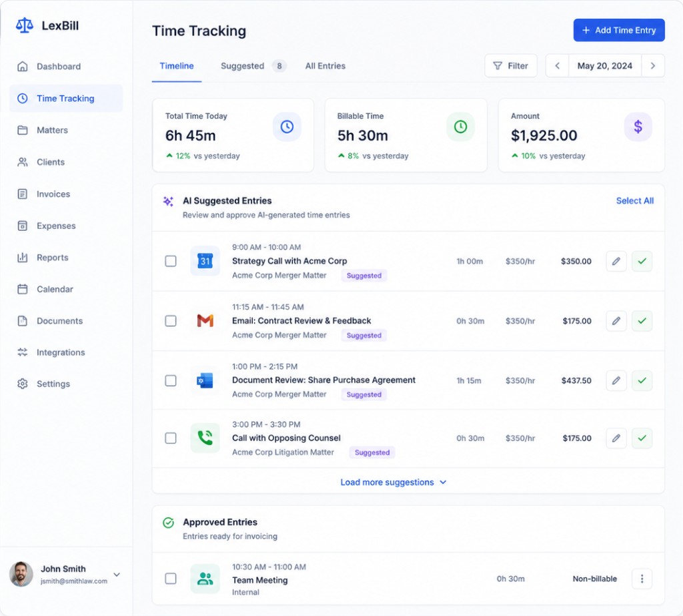The height and width of the screenshot is (616, 683).
Task: Click the Calendar sidebar icon
Action: click(22, 289)
